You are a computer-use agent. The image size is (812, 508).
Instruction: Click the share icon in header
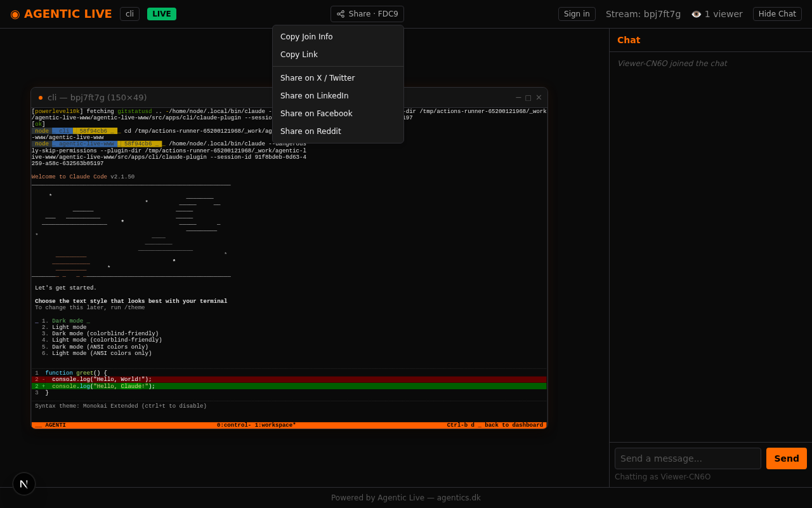(x=341, y=14)
